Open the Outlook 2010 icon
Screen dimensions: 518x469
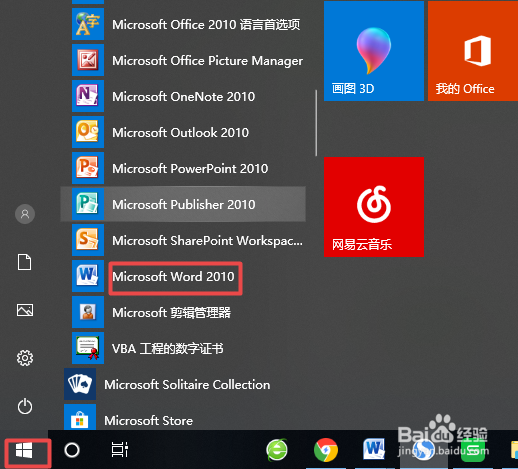[x=88, y=132]
